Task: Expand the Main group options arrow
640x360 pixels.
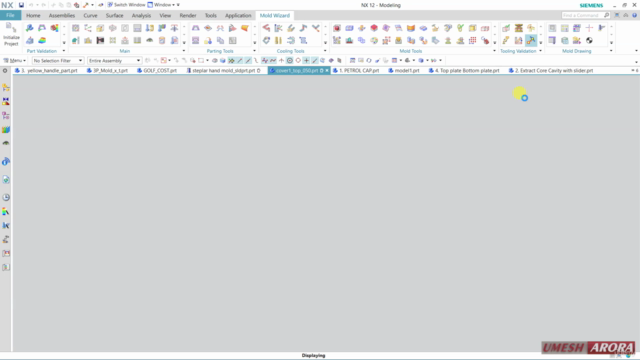Action: 184,51
